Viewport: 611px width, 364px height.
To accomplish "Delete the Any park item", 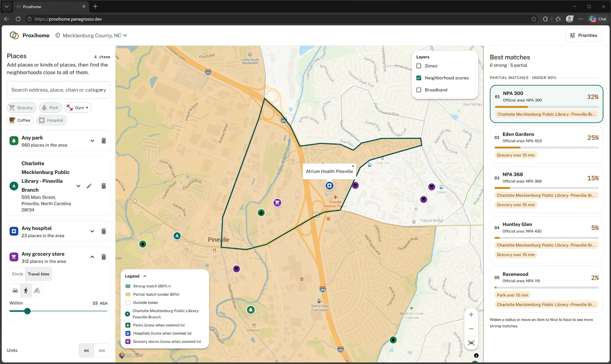I will tap(103, 141).
